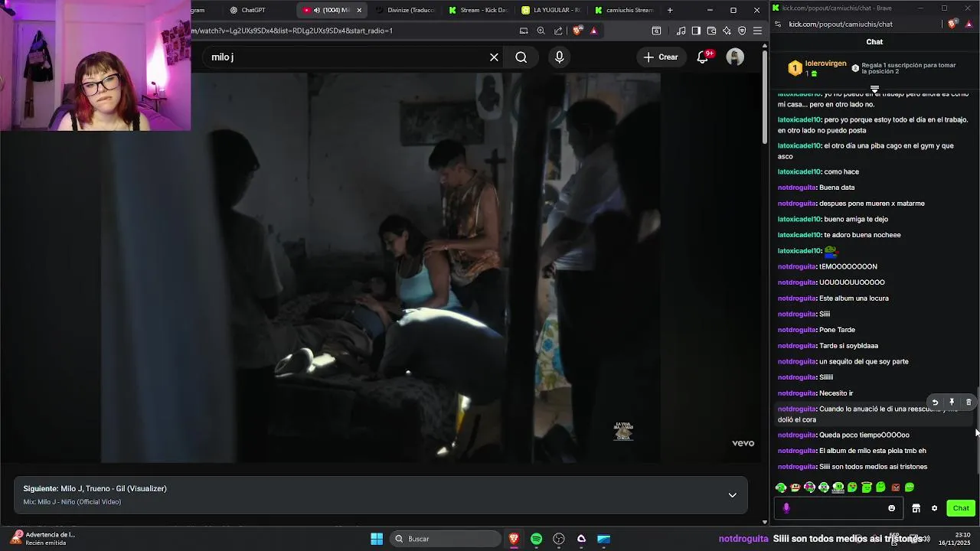The height and width of the screenshot is (551, 980).
Task: Click the YouTube search magnifier button
Action: point(521,57)
